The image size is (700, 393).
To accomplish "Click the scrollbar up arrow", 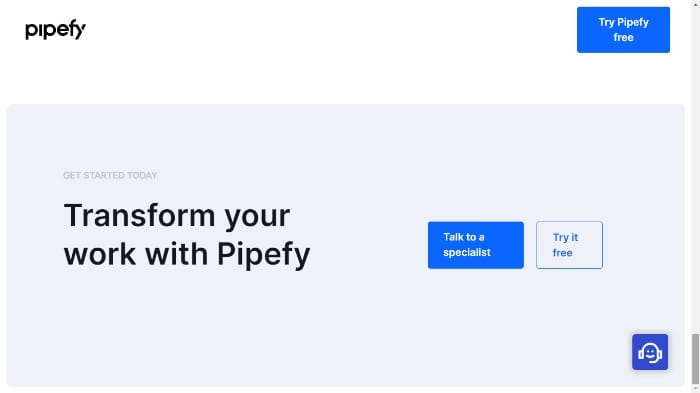I will click(x=696, y=4).
